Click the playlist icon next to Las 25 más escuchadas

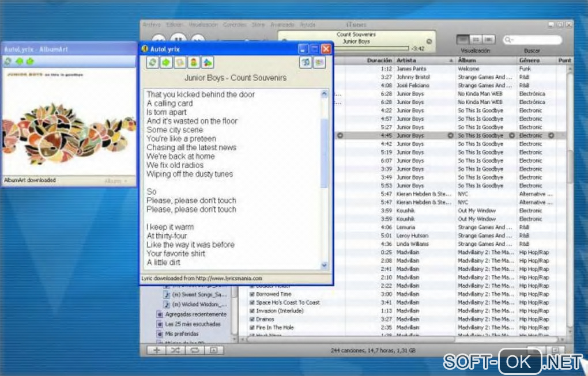(x=160, y=324)
